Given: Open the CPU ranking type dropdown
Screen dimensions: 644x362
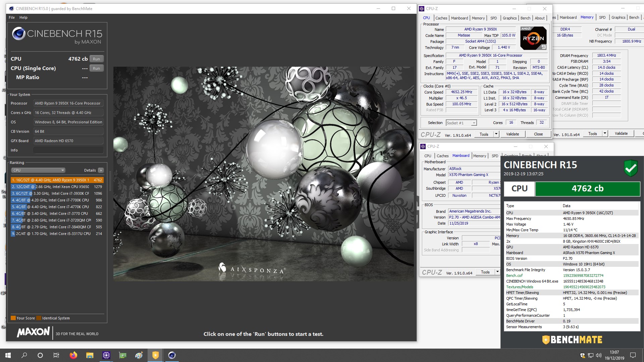Looking at the screenshot, I should [39, 170].
